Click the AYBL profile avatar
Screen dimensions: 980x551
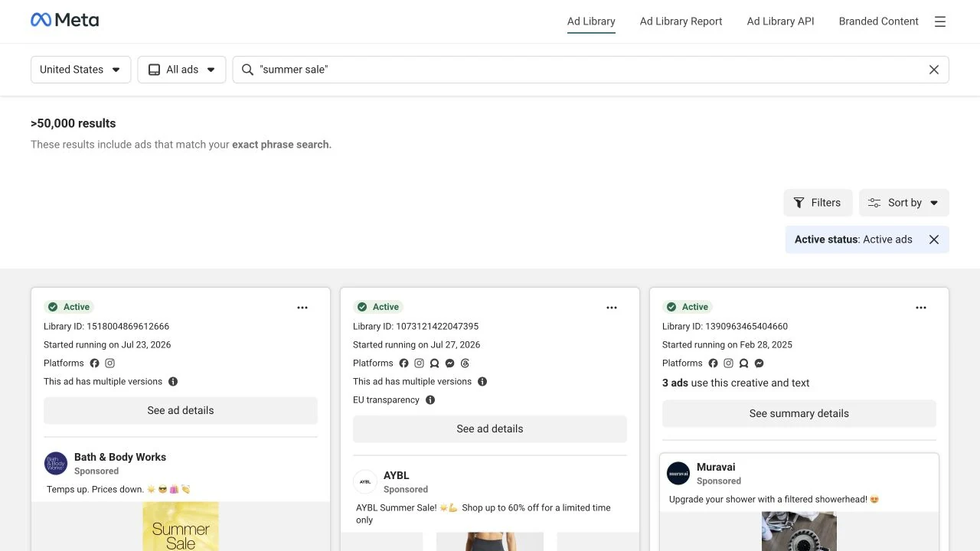pyautogui.click(x=365, y=482)
